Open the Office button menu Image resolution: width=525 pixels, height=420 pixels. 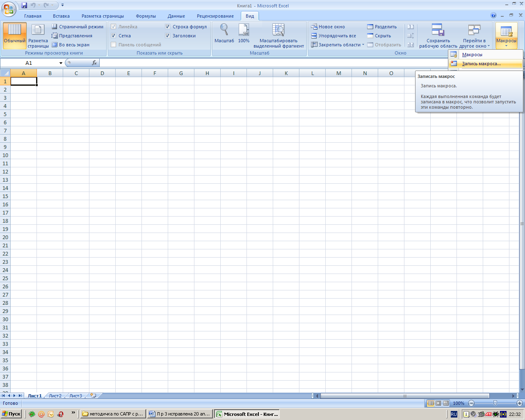click(8, 9)
